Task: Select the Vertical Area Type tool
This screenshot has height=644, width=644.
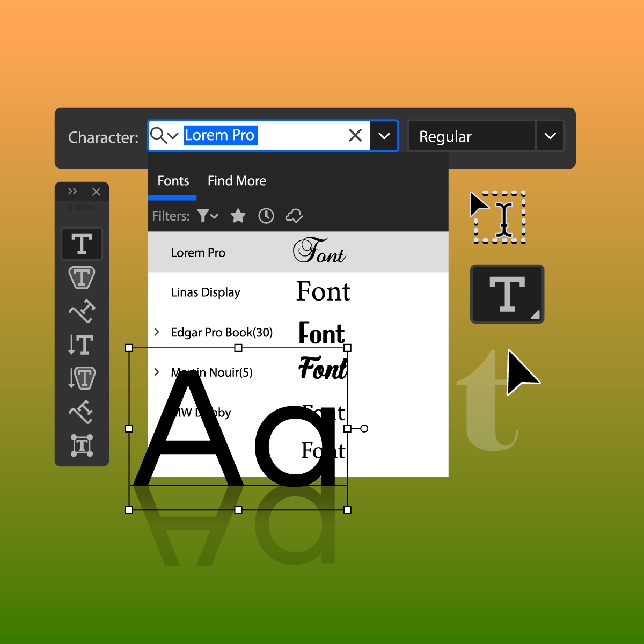Action: pos(82,378)
